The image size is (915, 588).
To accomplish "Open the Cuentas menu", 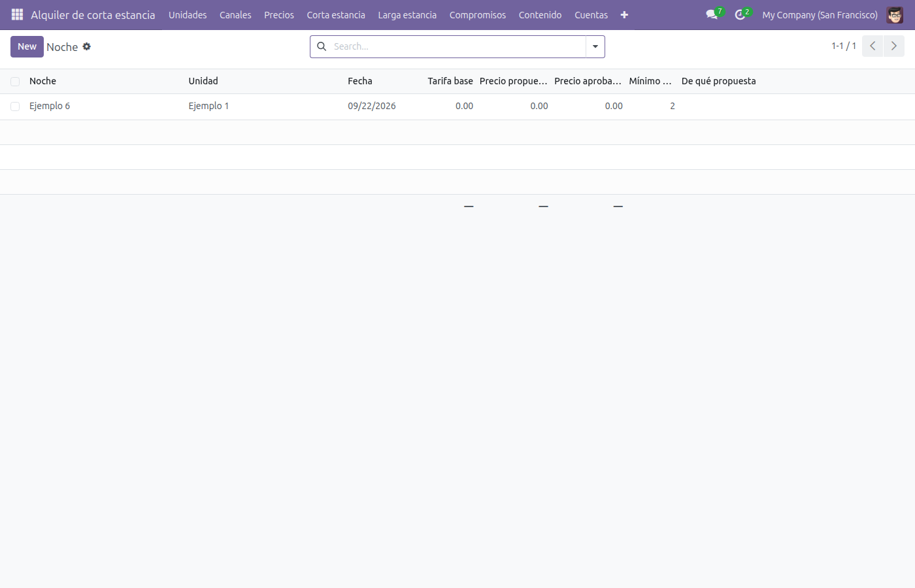I will coord(591,15).
